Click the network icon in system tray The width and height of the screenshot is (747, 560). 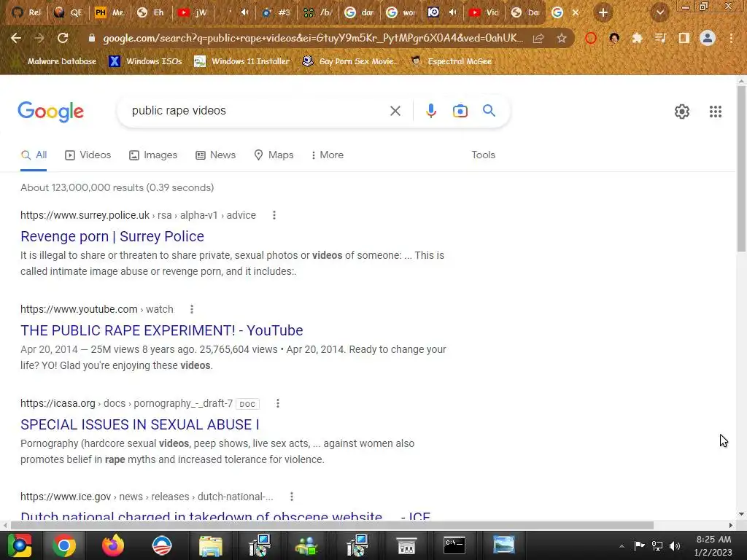pyautogui.click(x=657, y=545)
